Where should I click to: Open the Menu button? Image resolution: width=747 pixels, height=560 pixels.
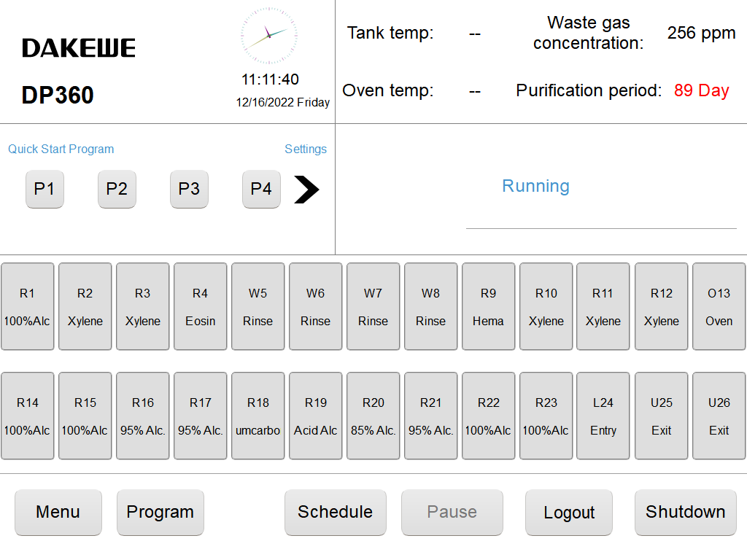pyautogui.click(x=58, y=512)
